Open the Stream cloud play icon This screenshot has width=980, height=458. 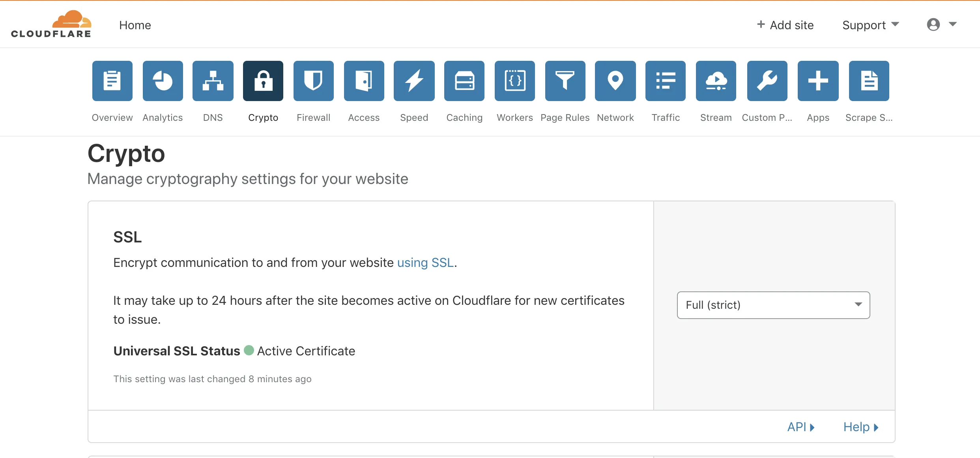pyautogui.click(x=716, y=81)
